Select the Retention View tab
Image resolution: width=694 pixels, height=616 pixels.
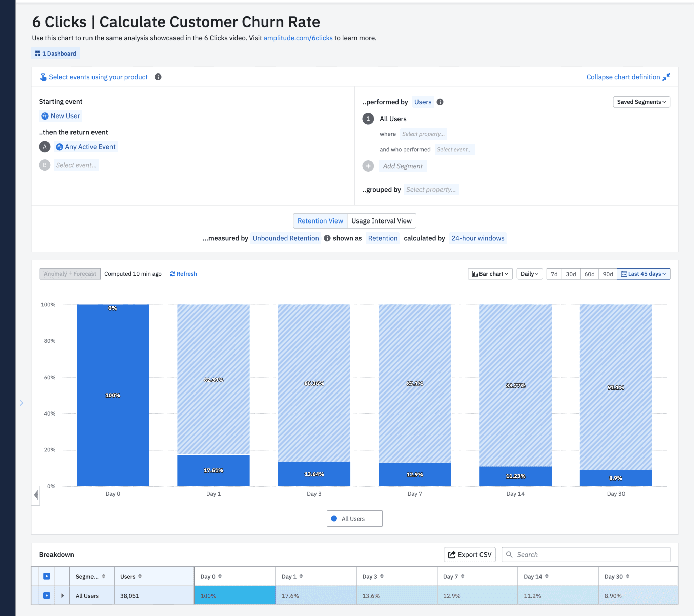(320, 220)
